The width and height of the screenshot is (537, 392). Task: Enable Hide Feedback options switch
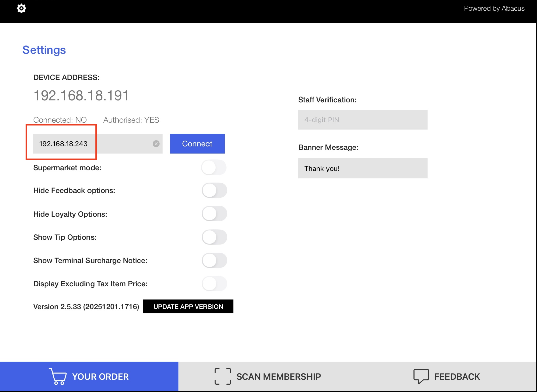click(214, 190)
